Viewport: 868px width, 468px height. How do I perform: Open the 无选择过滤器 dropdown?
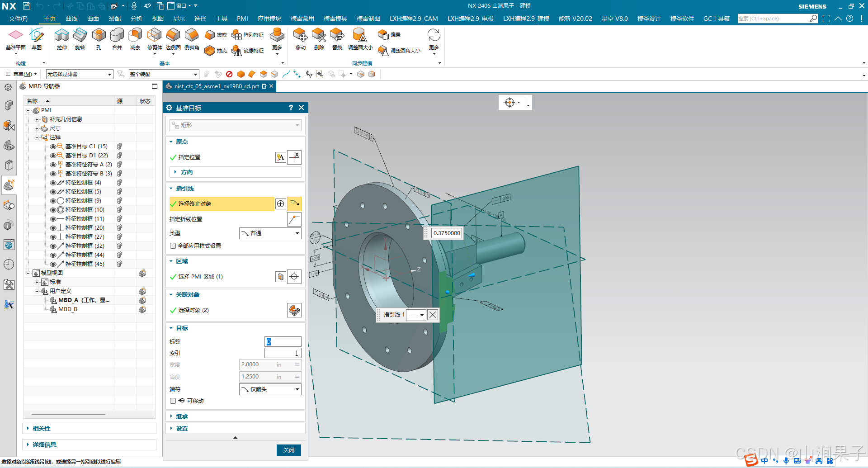point(79,74)
